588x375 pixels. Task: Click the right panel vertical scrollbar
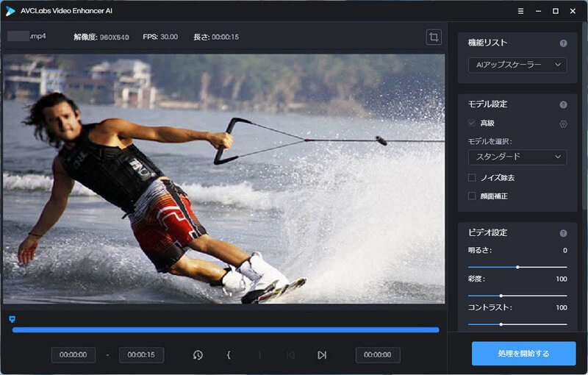[585, 116]
